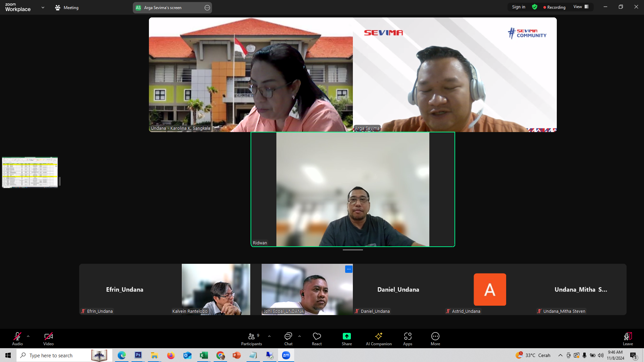The image size is (644, 362).
Task: Open the Chat panel
Action: pyautogui.click(x=288, y=339)
